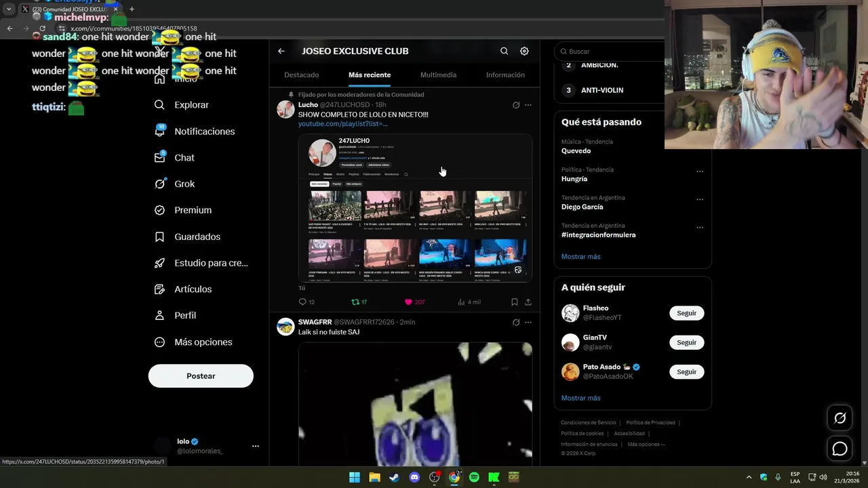Open Perfil in sidebar
Image resolution: width=868 pixels, height=488 pixels.
click(x=176, y=315)
